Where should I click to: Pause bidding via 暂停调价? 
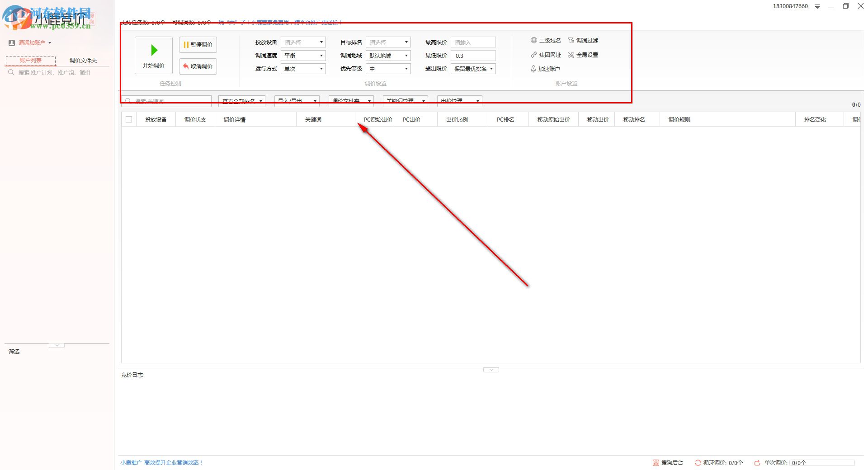(198, 45)
